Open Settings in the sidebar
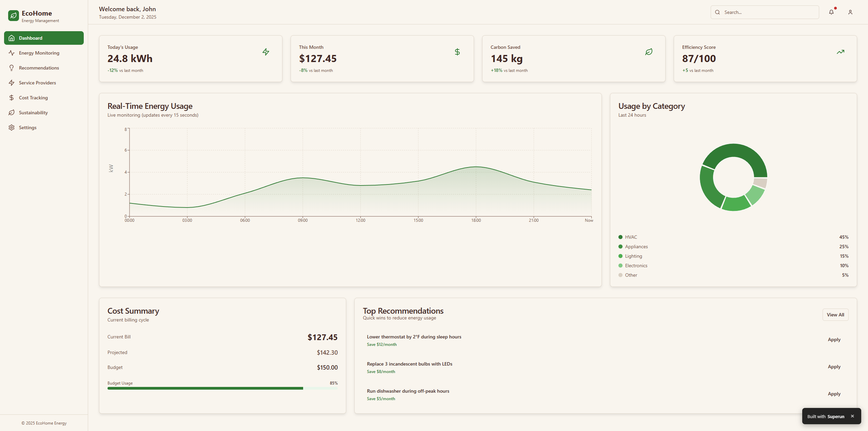Screen dimensions: 868x431 coord(27,128)
